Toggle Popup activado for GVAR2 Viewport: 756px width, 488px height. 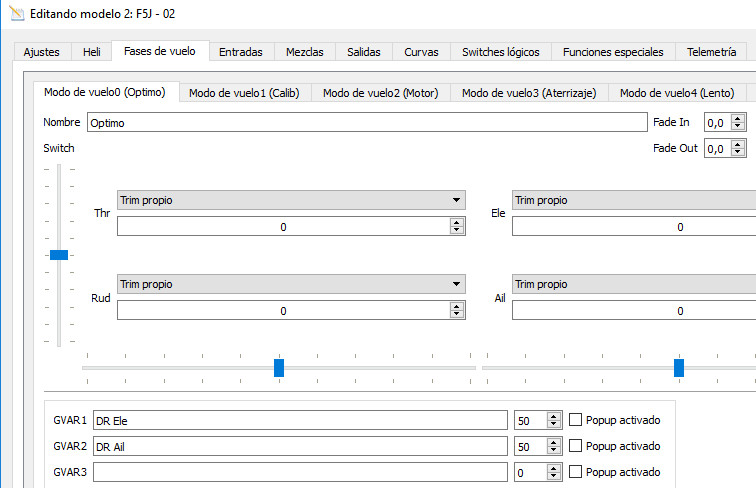click(575, 446)
